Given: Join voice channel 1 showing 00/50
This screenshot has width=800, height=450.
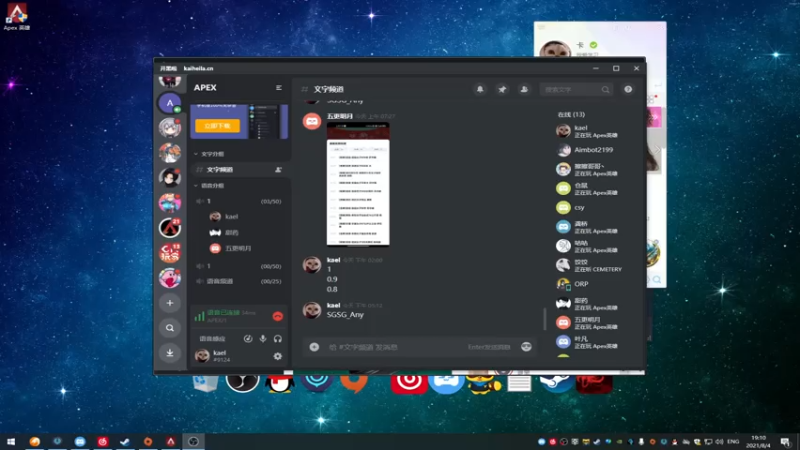Looking at the screenshot, I should pyautogui.click(x=239, y=266).
